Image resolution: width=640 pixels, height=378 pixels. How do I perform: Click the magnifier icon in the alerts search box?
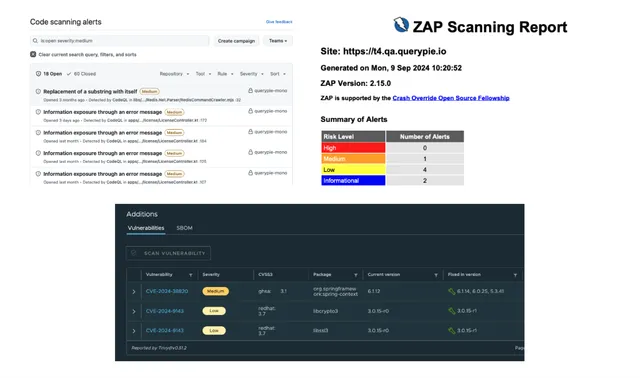(35, 41)
